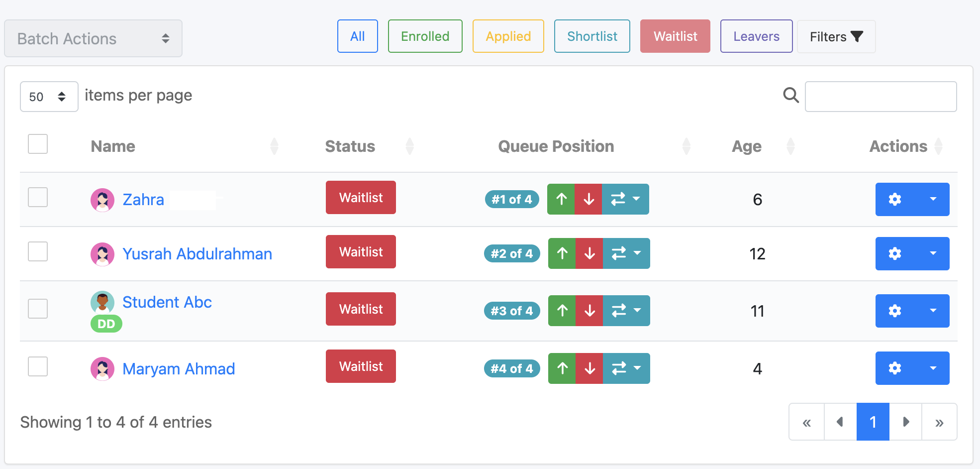Go to next page arrow
The width and height of the screenshot is (980, 469).
click(x=905, y=422)
